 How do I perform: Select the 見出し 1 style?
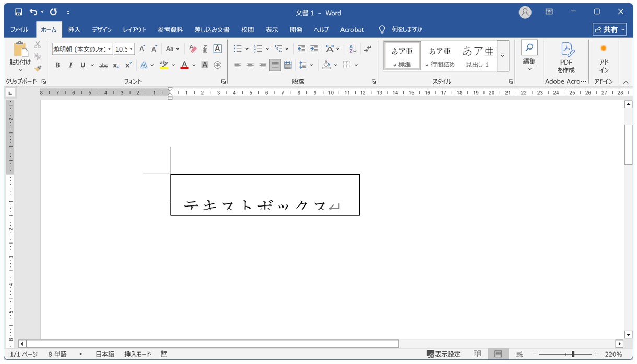(x=478, y=56)
